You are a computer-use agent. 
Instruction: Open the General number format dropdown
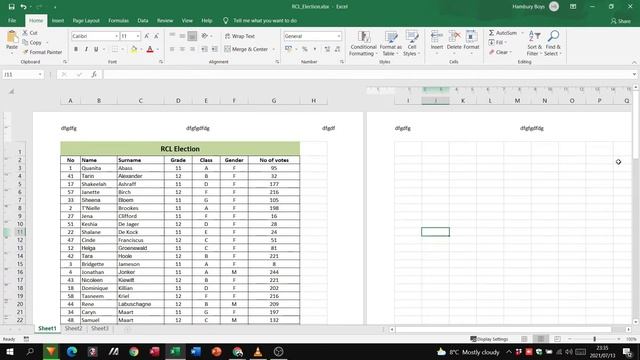pos(338,36)
